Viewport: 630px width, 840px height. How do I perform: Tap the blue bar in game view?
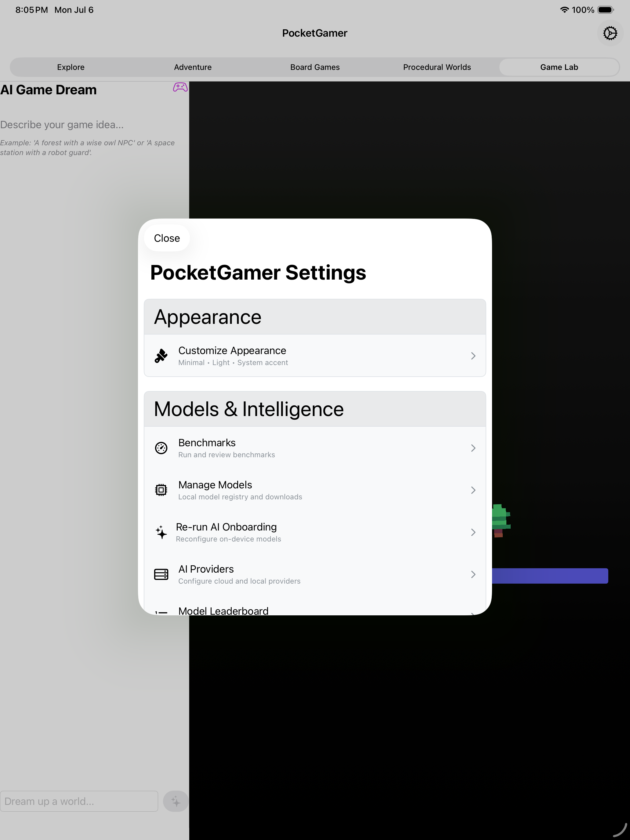[x=550, y=576]
